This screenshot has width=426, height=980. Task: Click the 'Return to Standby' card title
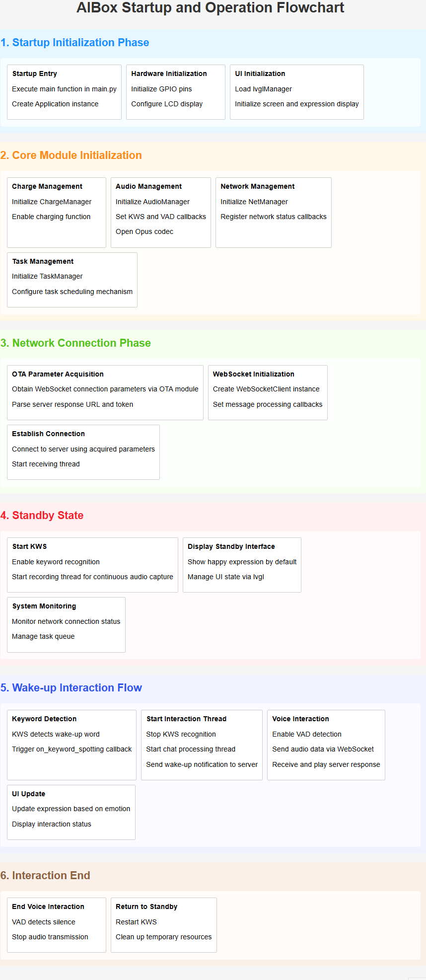pyautogui.click(x=146, y=906)
